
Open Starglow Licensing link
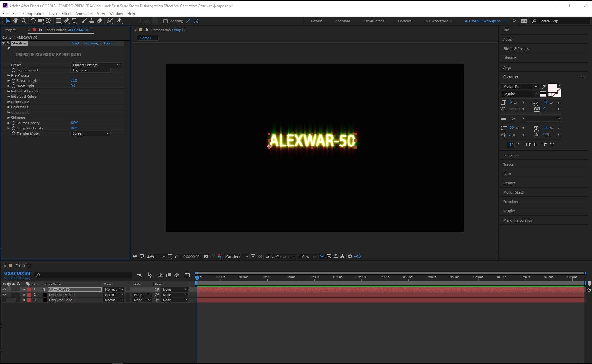pos(91,43)
